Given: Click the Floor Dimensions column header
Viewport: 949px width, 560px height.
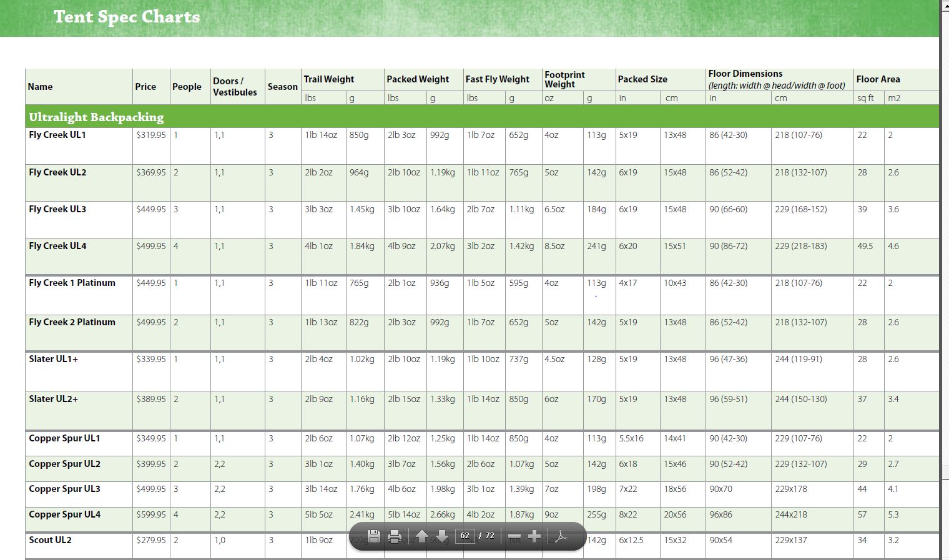Looking at the screenshot, I should click(777, 79).
